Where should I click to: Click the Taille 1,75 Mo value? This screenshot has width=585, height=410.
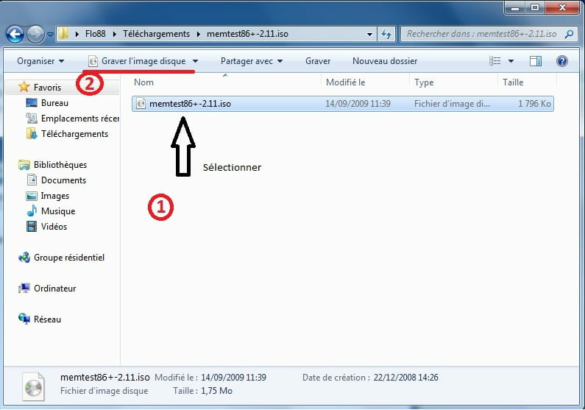click(216, 391)
